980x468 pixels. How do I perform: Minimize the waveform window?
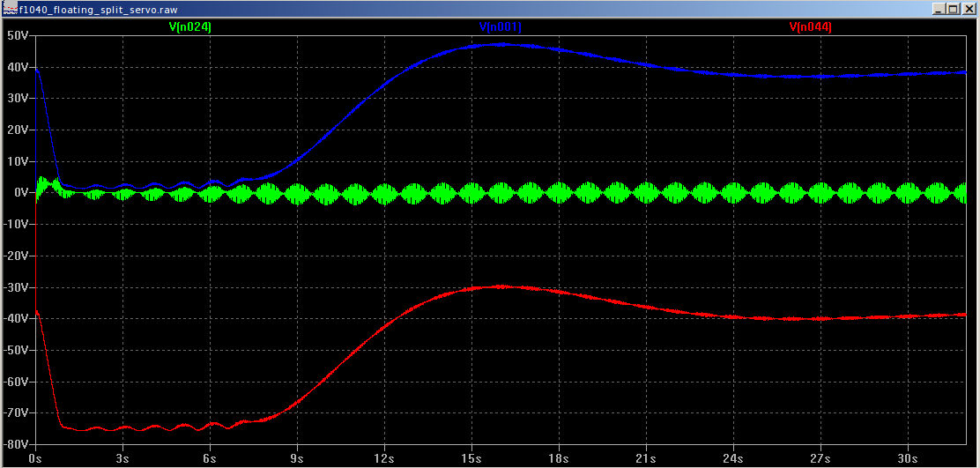[x=939, y=9]
